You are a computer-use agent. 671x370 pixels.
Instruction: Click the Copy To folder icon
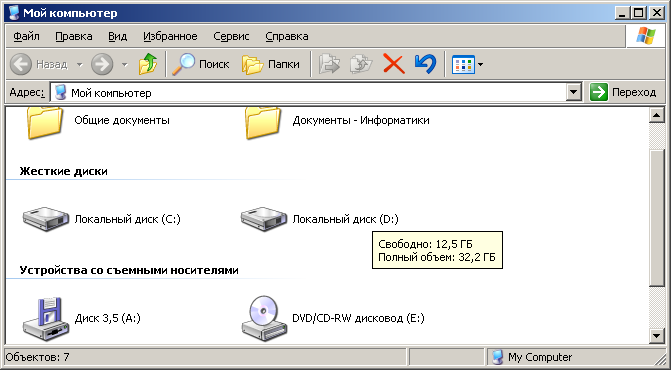(361, 65)
